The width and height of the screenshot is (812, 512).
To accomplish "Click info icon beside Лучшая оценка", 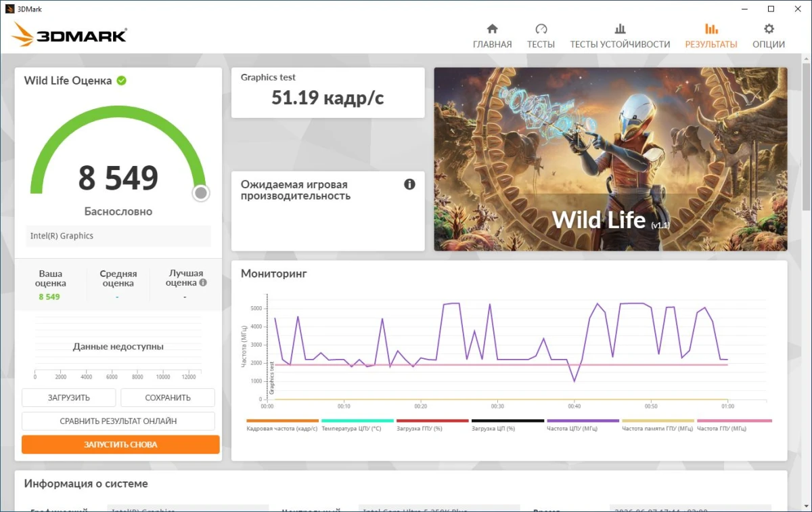I will pos(203,282).
